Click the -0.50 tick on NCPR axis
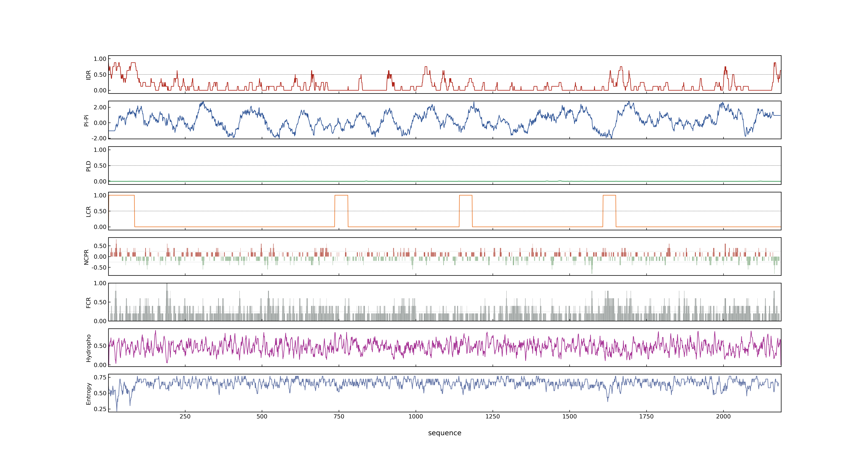868x463 pixels. (99, 267)
